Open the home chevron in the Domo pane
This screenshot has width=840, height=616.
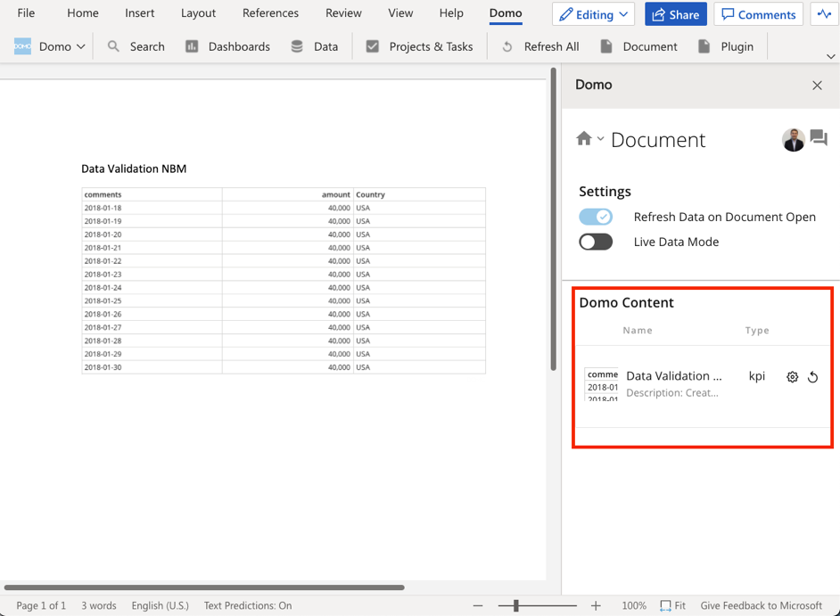tap(589, 139)
